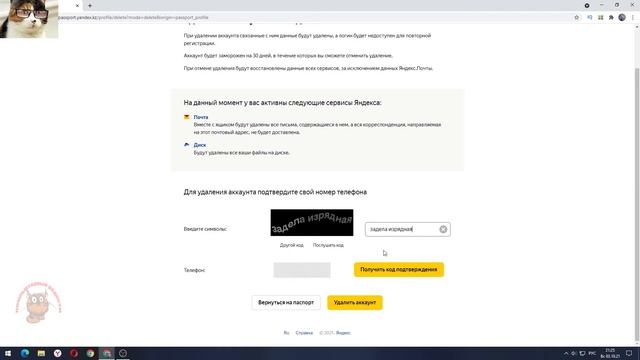Open Opera from taskbar

(x=74, y=353)
